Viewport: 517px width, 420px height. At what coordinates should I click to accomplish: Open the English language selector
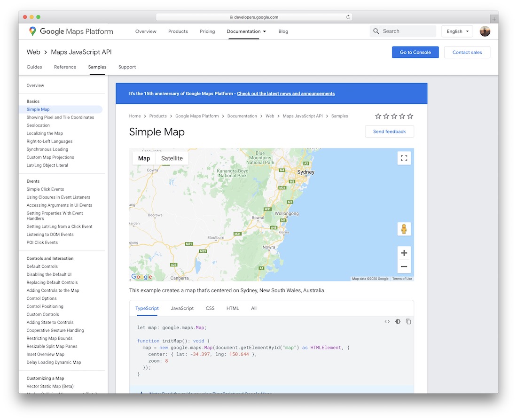click(x=457, y=31)
